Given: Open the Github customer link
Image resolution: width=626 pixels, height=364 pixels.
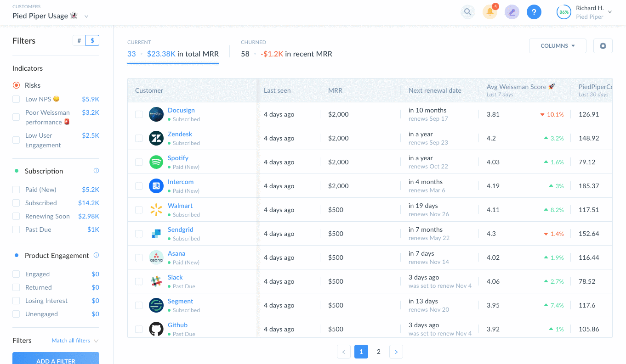Looking at the screenshot, I should (177, 325).
